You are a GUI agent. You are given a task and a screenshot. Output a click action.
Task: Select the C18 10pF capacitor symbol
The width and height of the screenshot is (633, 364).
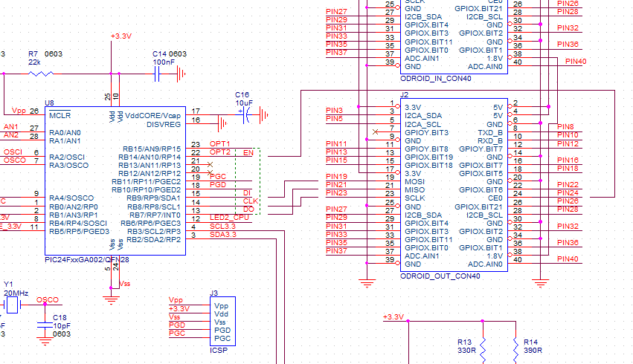45,325
